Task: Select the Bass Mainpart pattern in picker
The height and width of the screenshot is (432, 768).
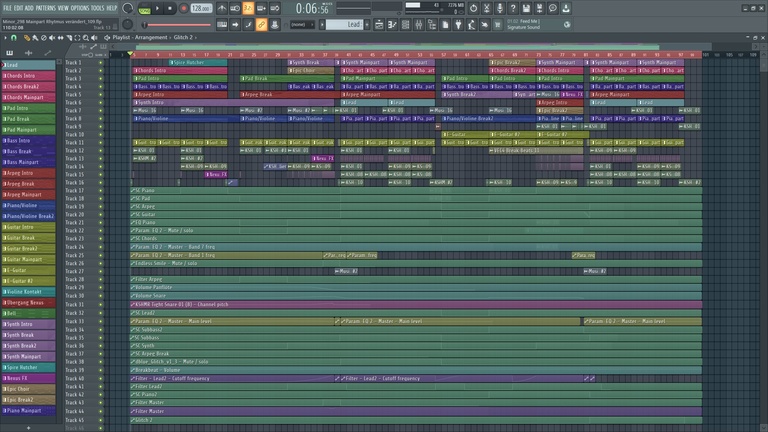Action: pos(28,162)
